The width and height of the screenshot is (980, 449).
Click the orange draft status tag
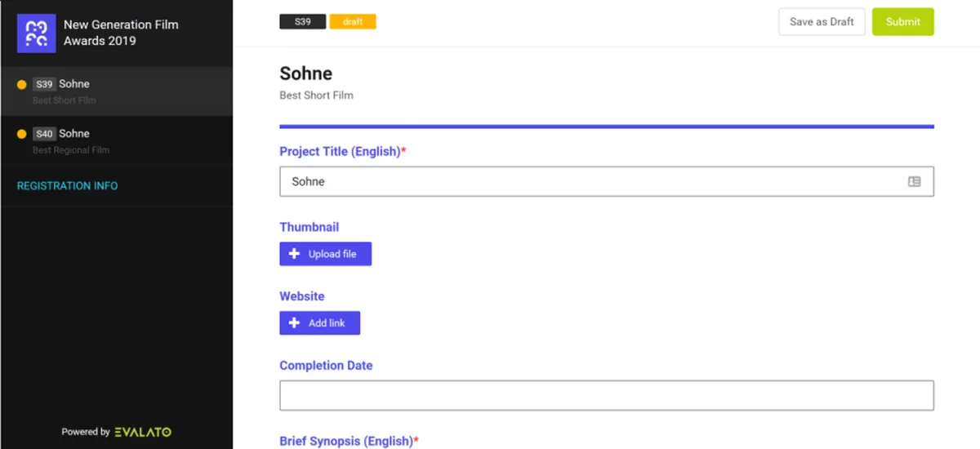pos(353,22)
